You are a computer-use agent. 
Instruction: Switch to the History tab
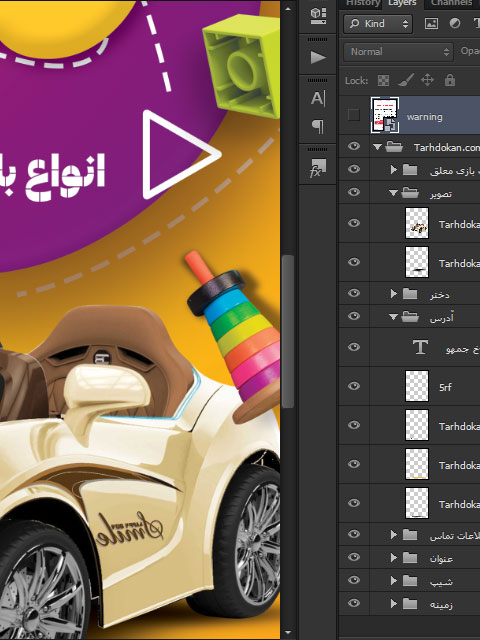click(362, 3)
